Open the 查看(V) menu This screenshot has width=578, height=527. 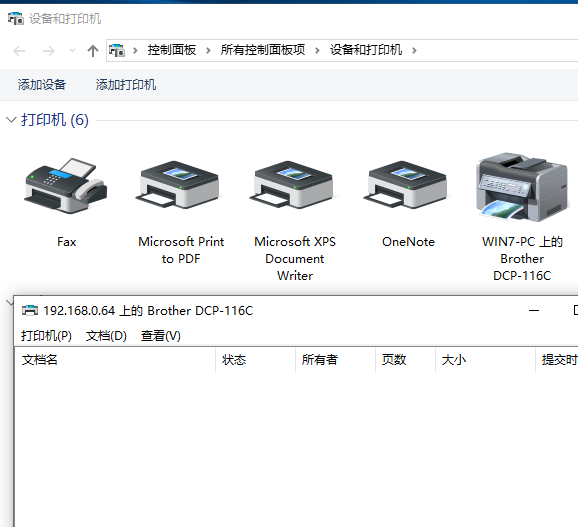pyautogui.click(x=161, y=336)
